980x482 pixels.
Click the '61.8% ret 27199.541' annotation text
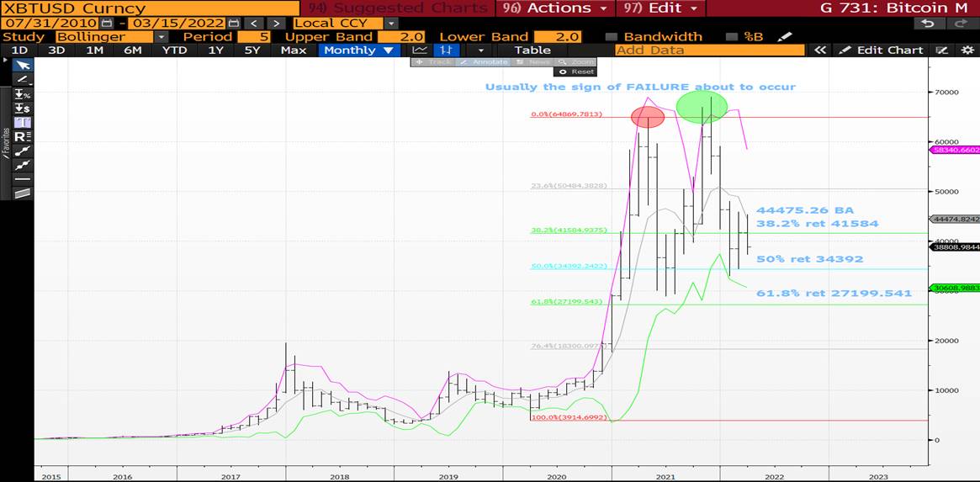click(834, 294)
